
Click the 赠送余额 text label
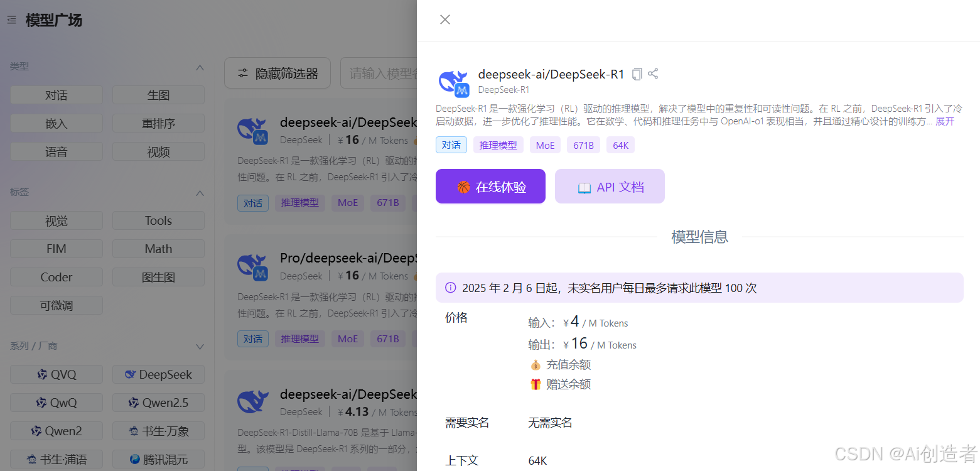point(569,384)
